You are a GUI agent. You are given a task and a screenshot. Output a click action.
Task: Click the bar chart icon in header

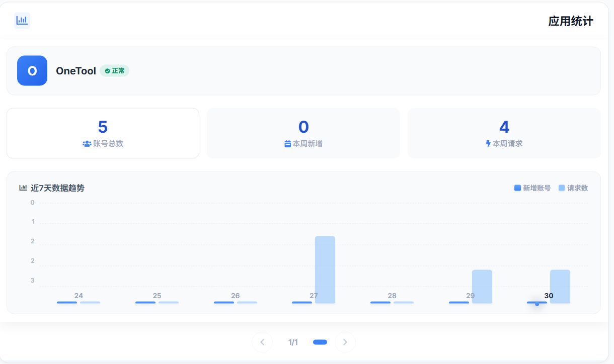point(22,21)
